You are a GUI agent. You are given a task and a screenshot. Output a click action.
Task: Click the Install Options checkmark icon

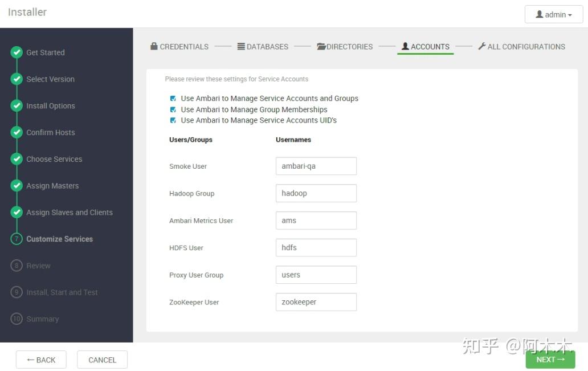(17, 106)
